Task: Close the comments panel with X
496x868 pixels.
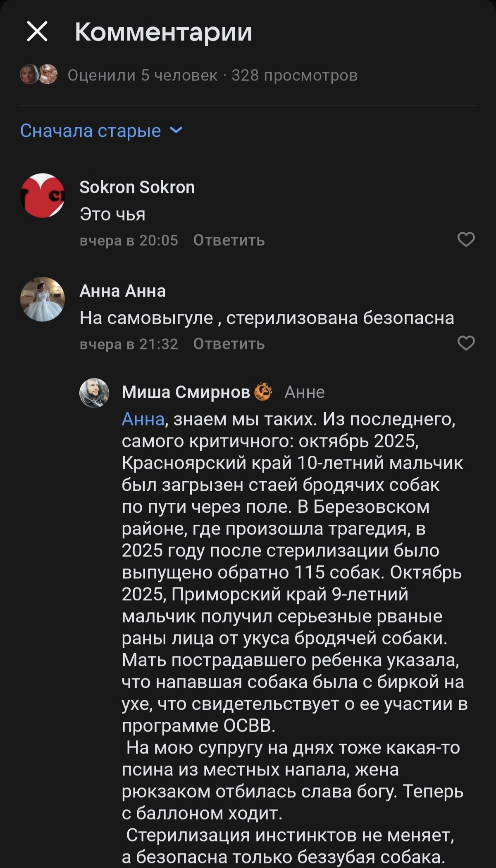Action: coord(37,31)
